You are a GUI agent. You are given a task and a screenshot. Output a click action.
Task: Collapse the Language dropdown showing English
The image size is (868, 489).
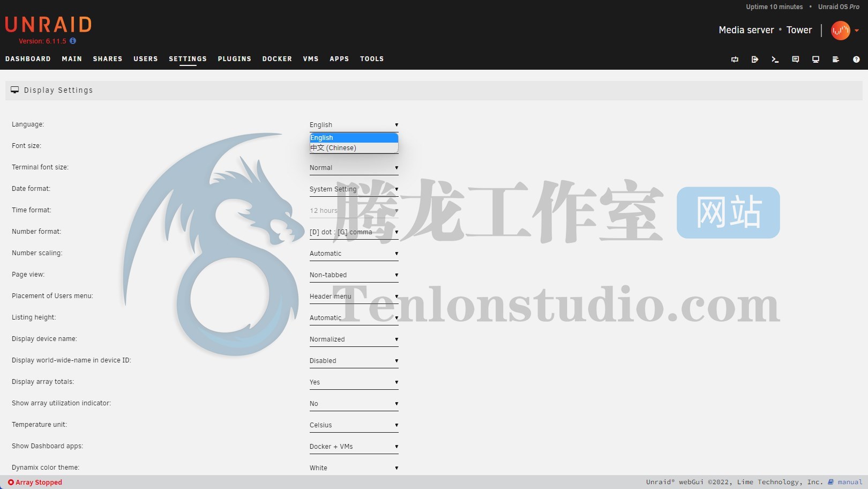point(354,125)
